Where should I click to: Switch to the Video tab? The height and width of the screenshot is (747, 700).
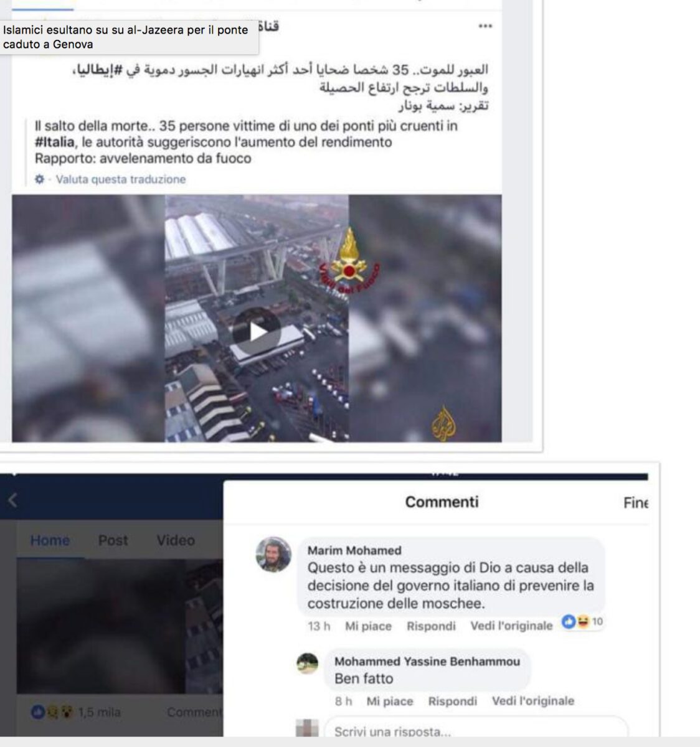click(x=176, y=540)
